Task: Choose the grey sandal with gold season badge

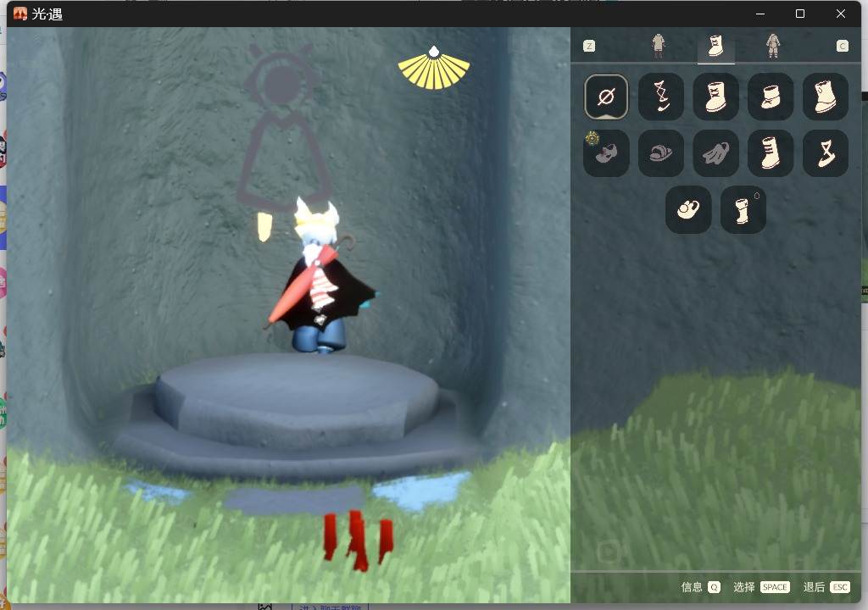Action: coord(606,153)
